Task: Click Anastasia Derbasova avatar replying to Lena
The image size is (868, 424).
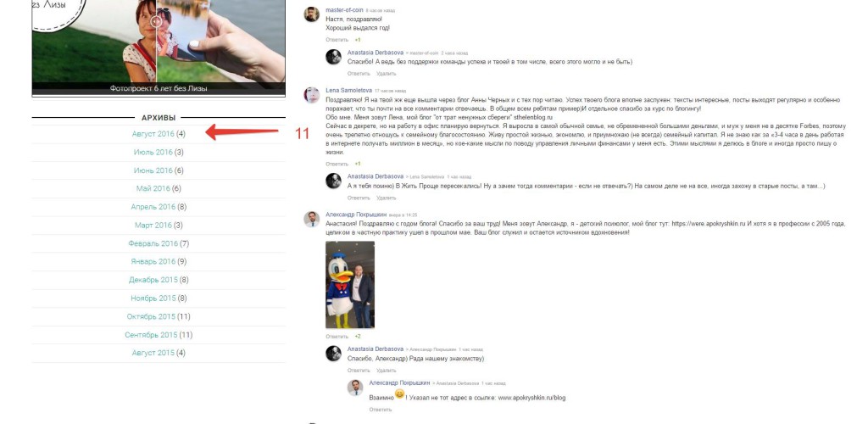Action: 333,181
